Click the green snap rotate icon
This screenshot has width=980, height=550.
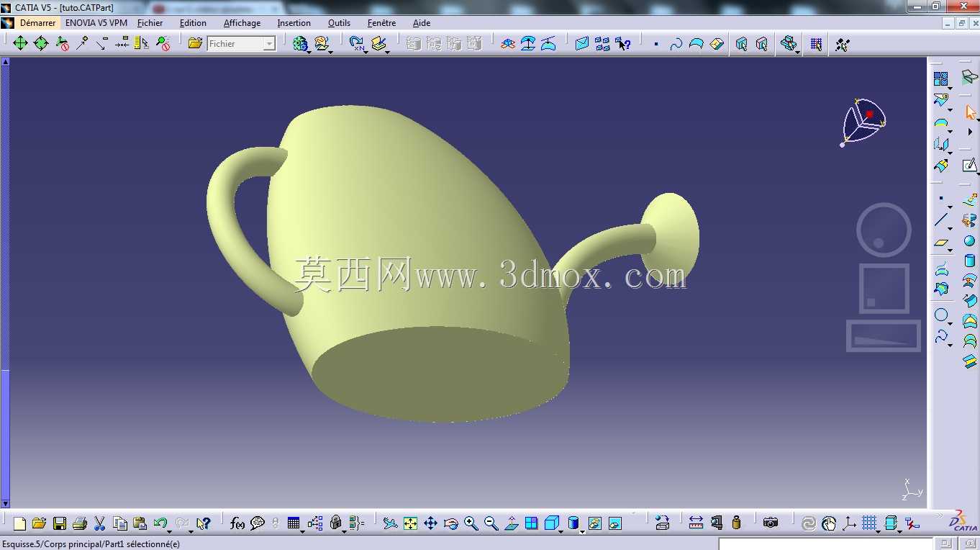pos(41,43)
